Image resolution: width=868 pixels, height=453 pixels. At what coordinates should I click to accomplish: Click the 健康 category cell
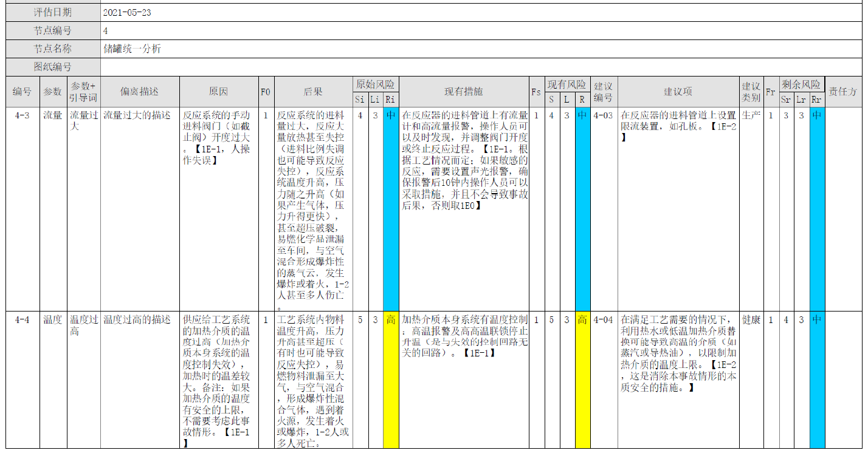coord(751,380)
